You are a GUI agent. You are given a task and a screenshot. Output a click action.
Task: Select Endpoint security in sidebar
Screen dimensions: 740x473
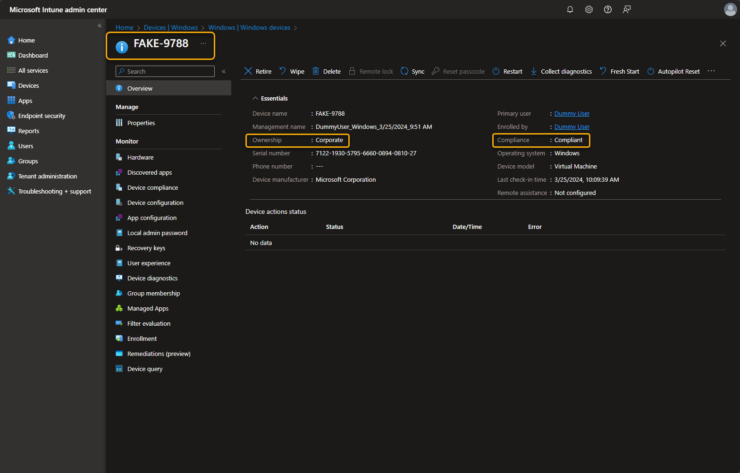41,116
